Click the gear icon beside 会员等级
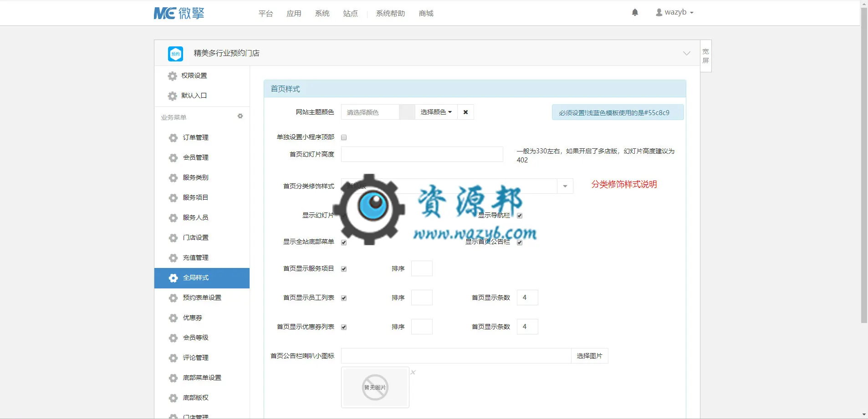 [x=173, y=338]
